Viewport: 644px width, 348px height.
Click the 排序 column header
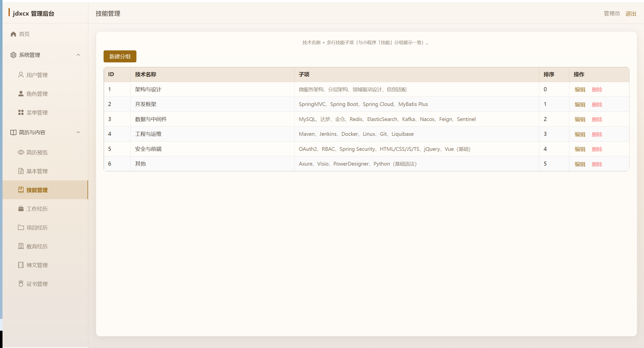pos(549,75)
